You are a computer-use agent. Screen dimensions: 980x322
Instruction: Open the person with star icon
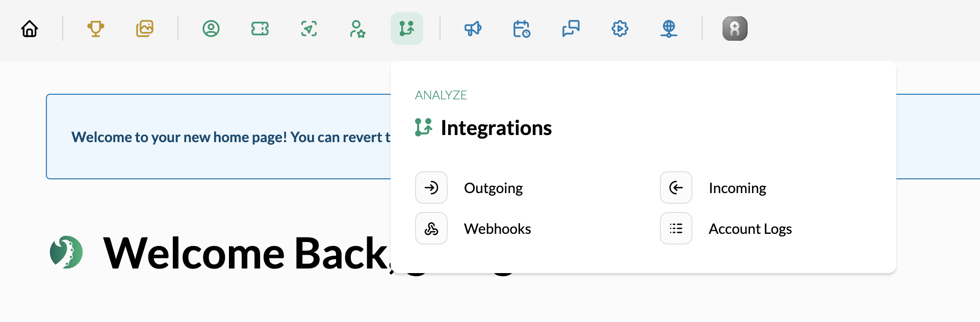coord(357,29)
